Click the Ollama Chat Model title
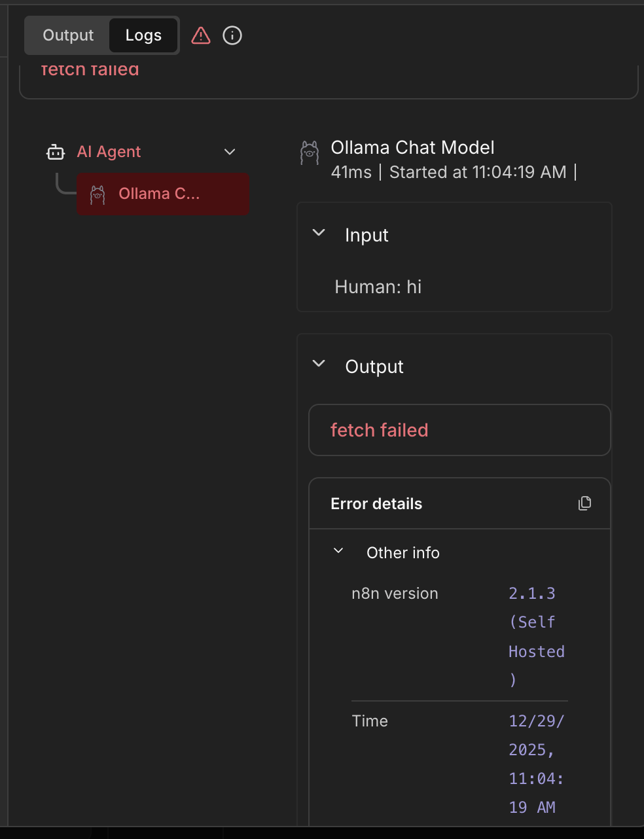 pyautogui.click(x=412, y=147)
